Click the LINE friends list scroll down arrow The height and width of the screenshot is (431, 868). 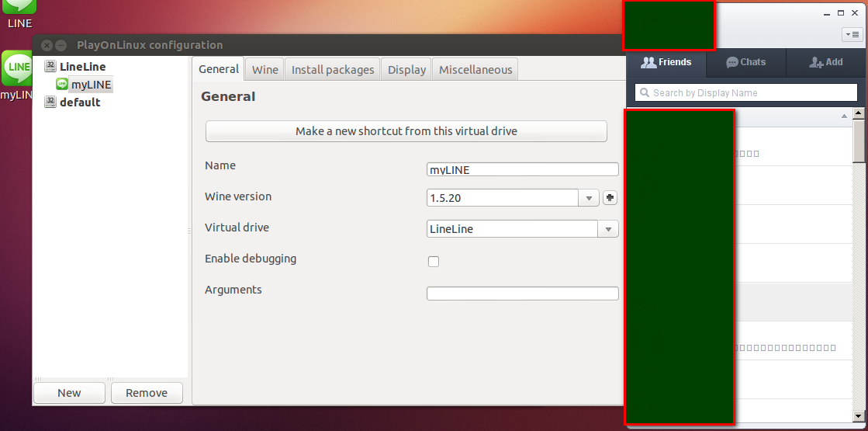point(859,415)
